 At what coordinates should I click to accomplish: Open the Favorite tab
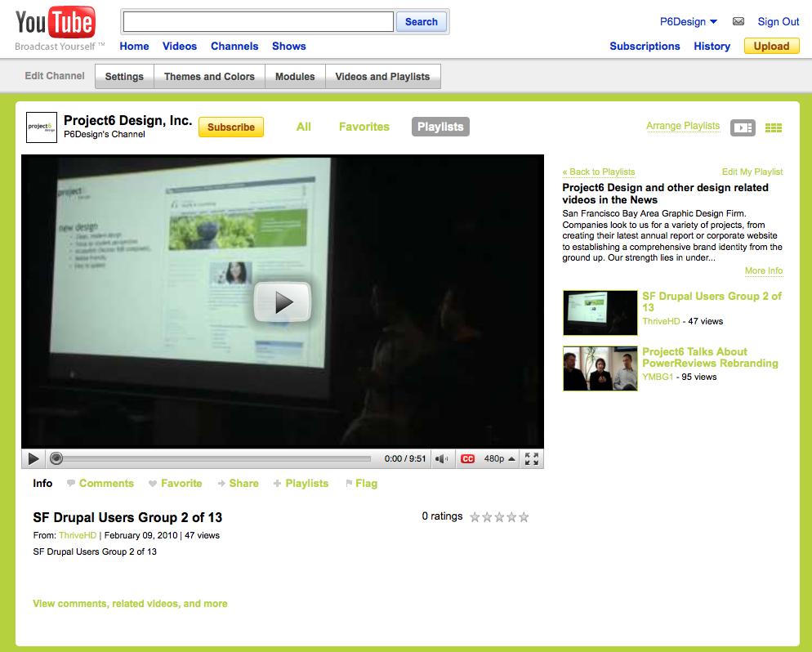coord(176,483)
